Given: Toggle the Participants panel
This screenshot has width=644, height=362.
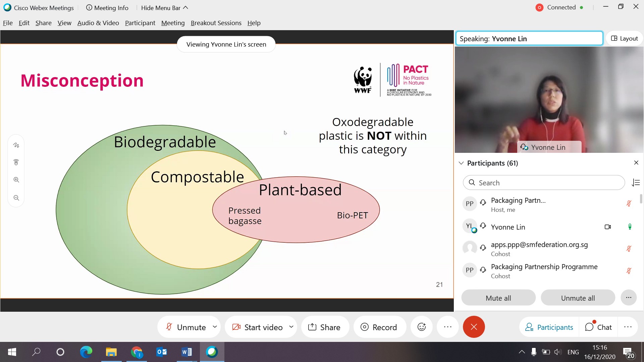Looking at the screenshot, I should [549, 327].
